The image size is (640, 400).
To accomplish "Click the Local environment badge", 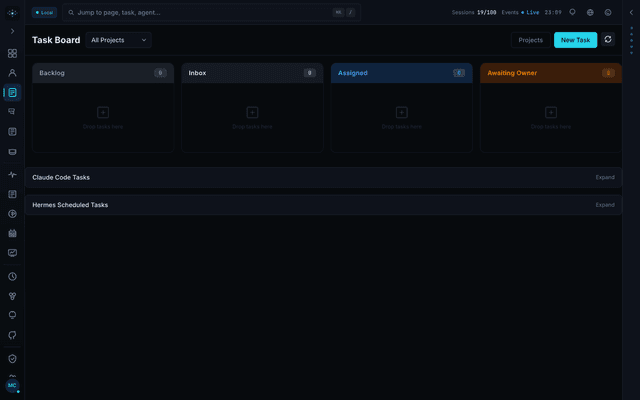I will (44, 13).
